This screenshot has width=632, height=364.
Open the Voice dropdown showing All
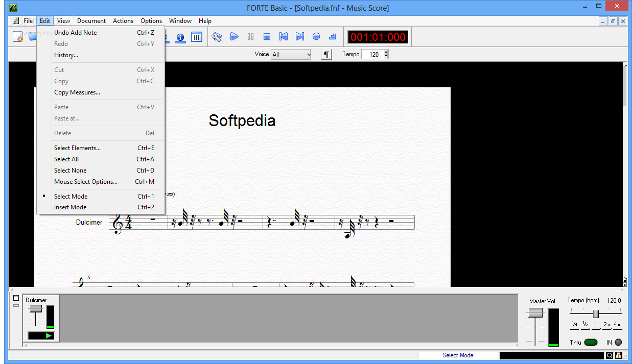291,54
